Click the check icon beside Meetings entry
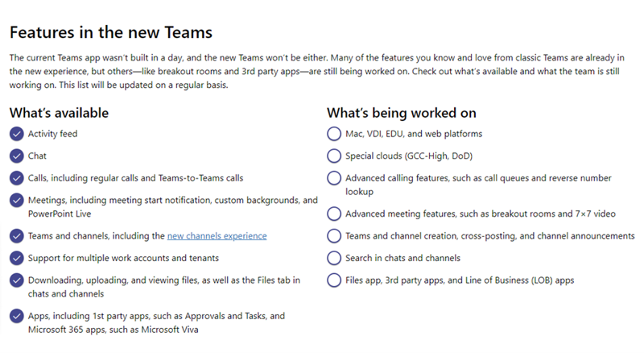 click(x=16, y=201)
